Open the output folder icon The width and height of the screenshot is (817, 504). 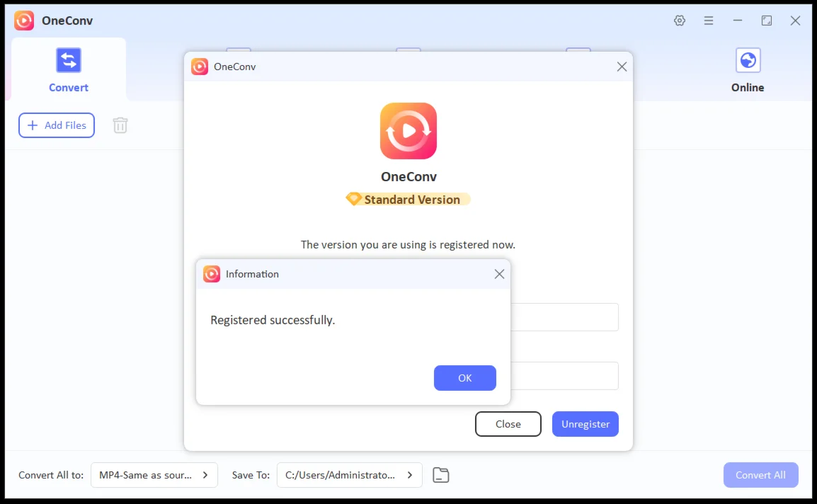(x=441, y=475)
